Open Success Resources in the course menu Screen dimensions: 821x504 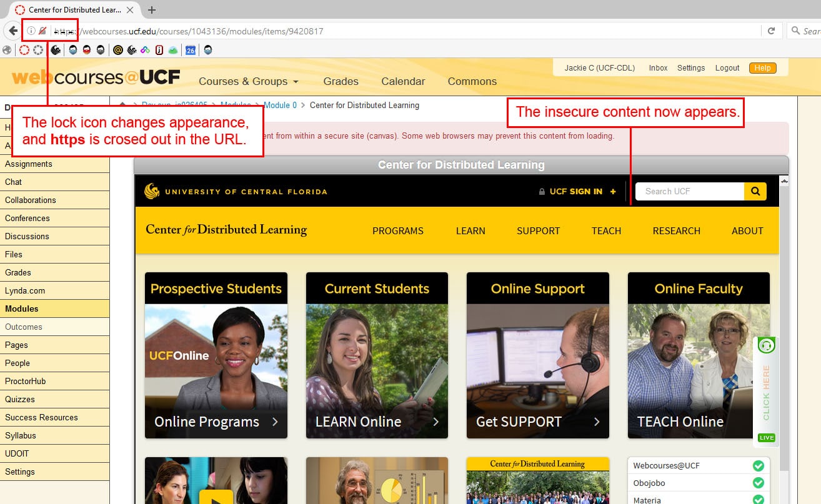click(54, 418)
